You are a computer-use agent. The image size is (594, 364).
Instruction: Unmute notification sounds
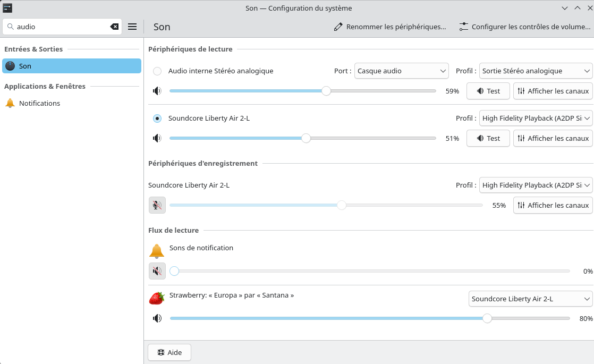157,271
